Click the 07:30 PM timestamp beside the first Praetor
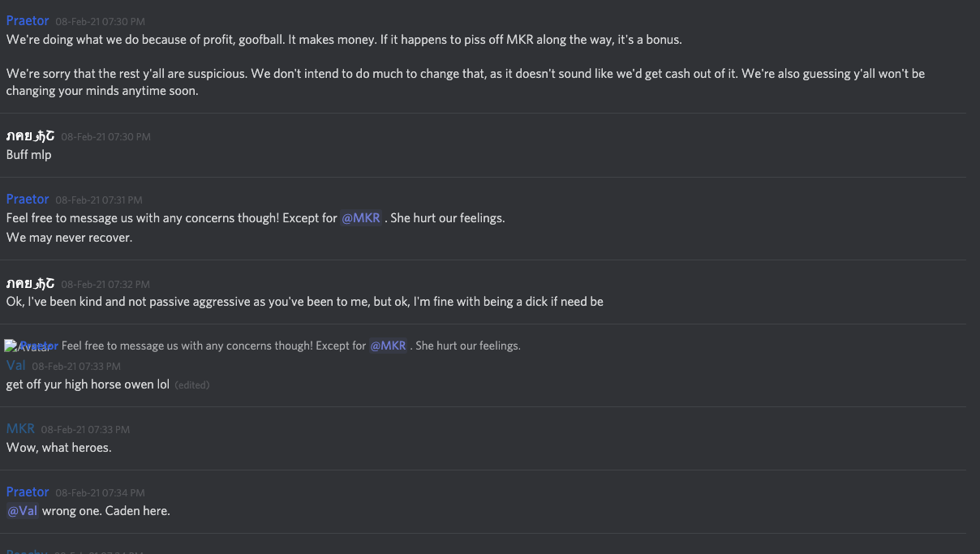Screen dimensions: 980x554 (101, 21)
